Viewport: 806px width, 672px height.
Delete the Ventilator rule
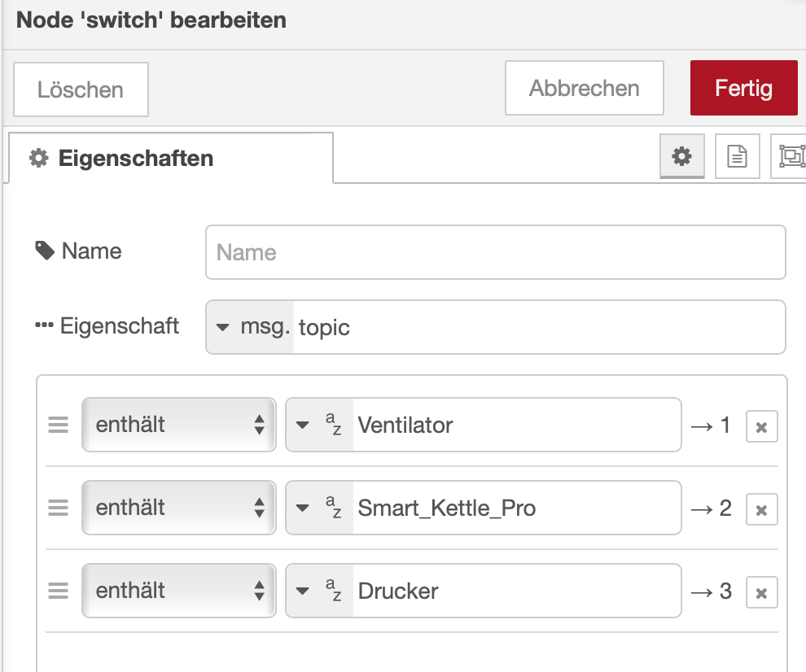(761, 427)
